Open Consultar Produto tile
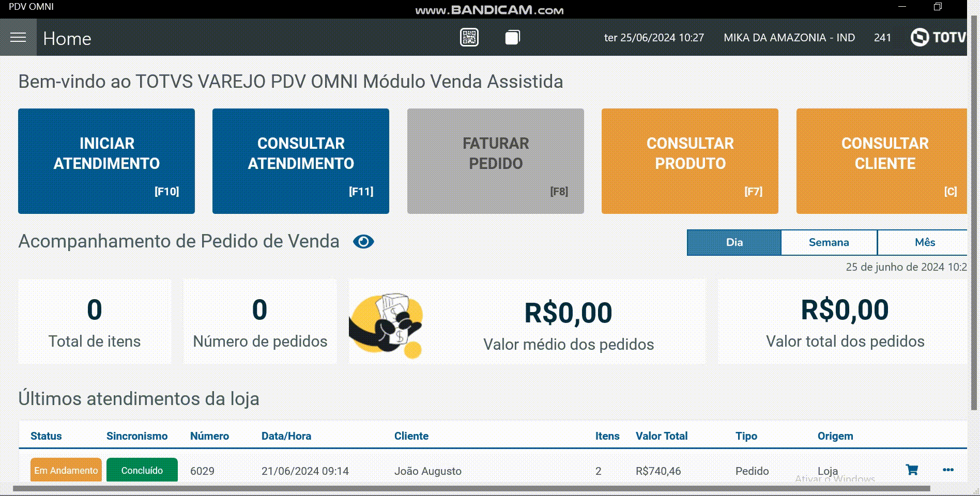Viewport: 980px width, 496px height. click(690, 161)
